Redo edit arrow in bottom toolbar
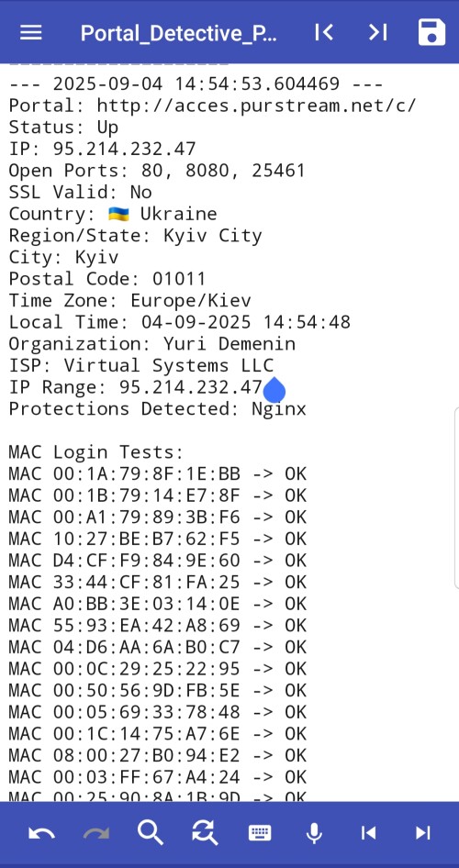The height and width of the screenshot is (868, 459). tap(95, 833)
